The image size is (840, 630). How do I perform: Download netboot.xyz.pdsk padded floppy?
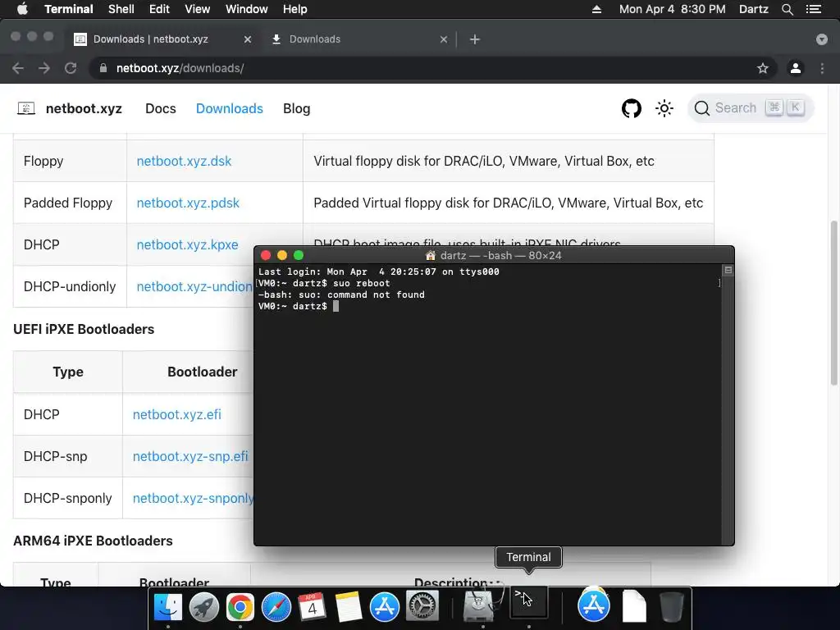click(x=188, y=203)
